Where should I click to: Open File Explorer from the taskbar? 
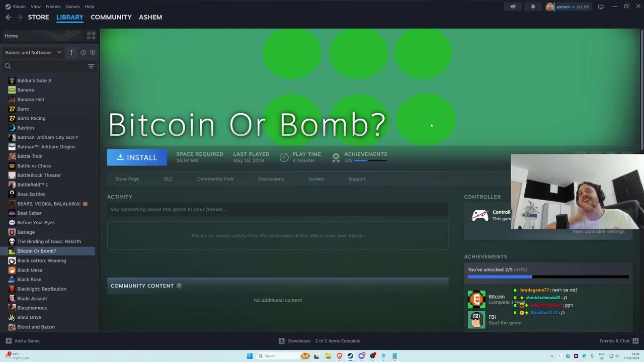point(328,356)
